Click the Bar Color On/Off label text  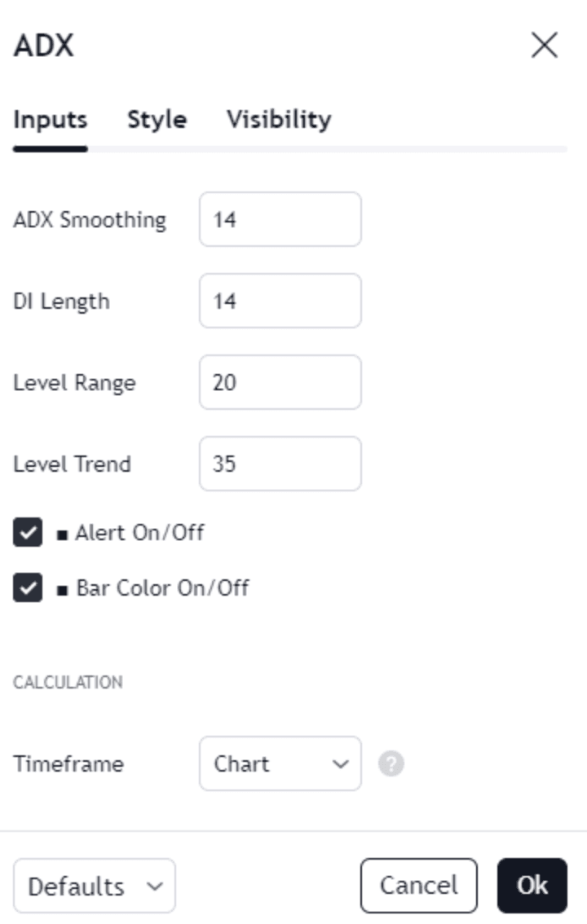pos(162,588)
